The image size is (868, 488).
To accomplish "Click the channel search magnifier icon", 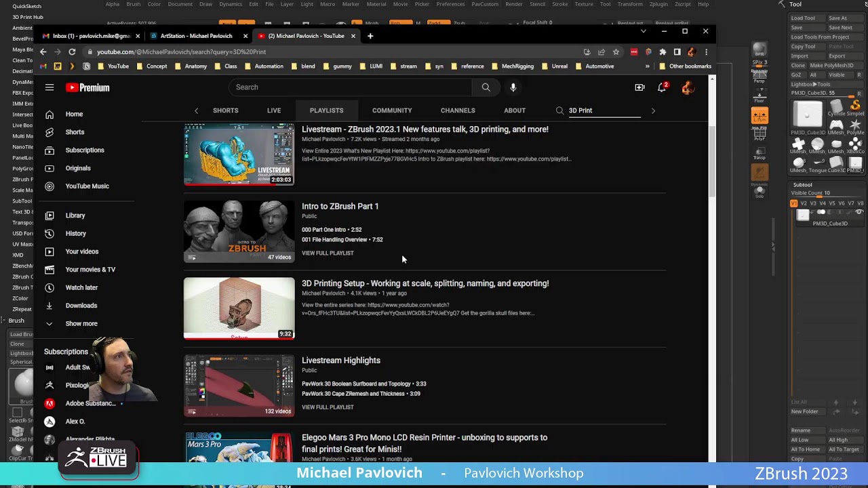I will pos(559,110).
